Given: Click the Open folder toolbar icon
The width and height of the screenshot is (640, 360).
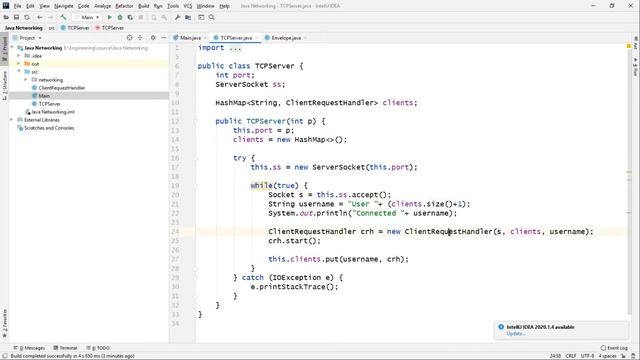Looking at the screenshot, I should 6,18.
